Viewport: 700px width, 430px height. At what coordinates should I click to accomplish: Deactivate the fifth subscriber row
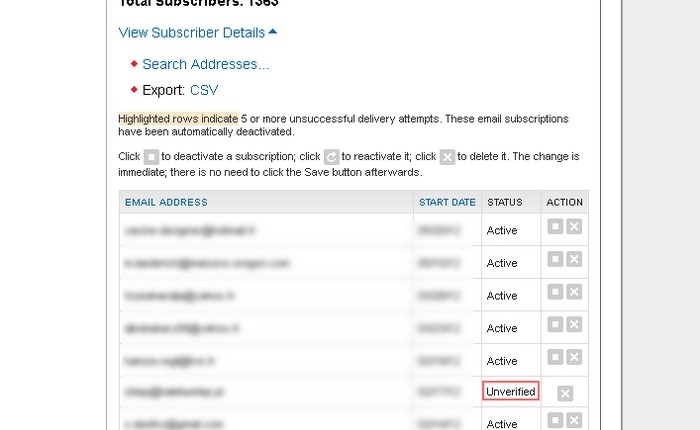pyautogui.click(x=556, y=358)
